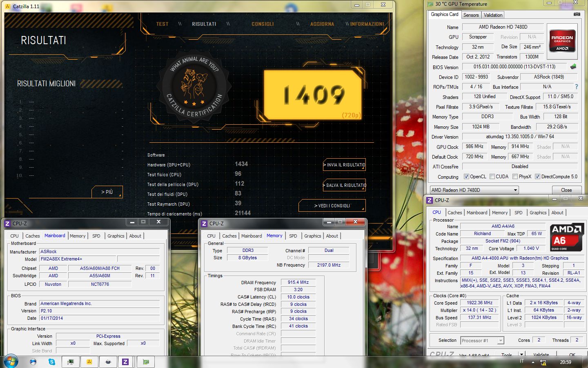The width and height of the screenshot is (588, 368).
Task: Open Caches tab in processor CPU-Z window
Action: click(454, 213)
